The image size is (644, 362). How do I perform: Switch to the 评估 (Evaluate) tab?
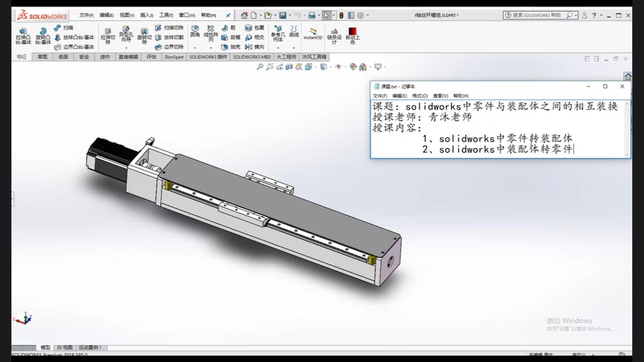point(151,57)
